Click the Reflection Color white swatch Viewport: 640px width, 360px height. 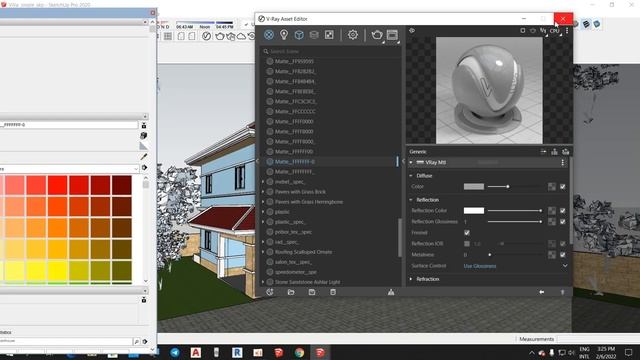click(x=474, y=211)
